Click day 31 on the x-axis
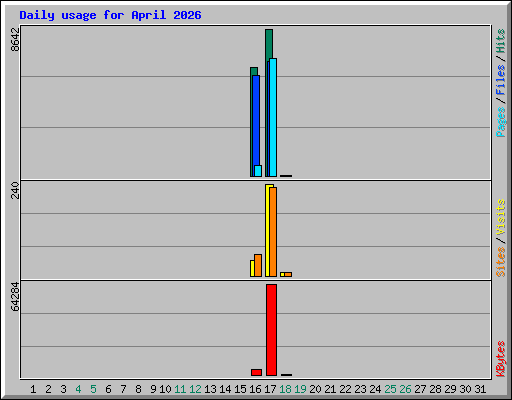Image resolution: width=512 pixels, height=400 pixels. [480, 389]
